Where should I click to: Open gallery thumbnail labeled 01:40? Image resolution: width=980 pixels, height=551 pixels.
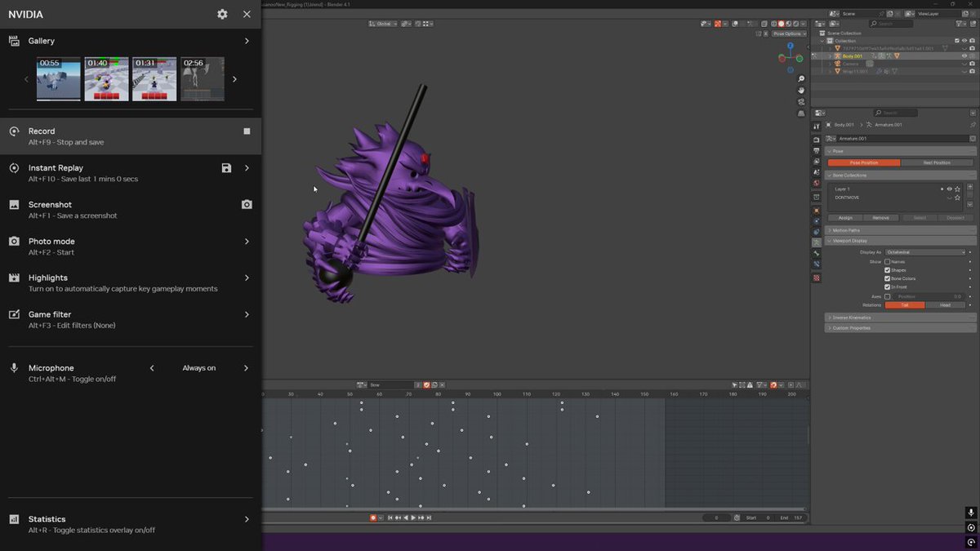coord(107,79)
